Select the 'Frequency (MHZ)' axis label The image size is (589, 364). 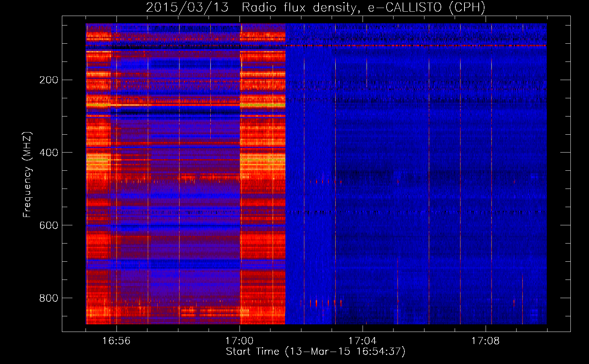click(27, 174)
